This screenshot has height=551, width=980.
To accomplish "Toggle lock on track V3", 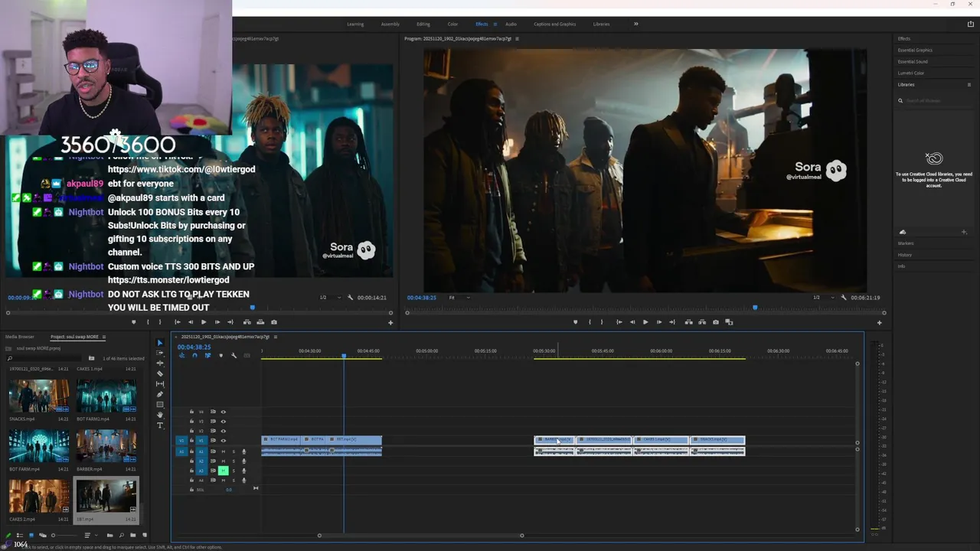I will (x=191, y=421).
